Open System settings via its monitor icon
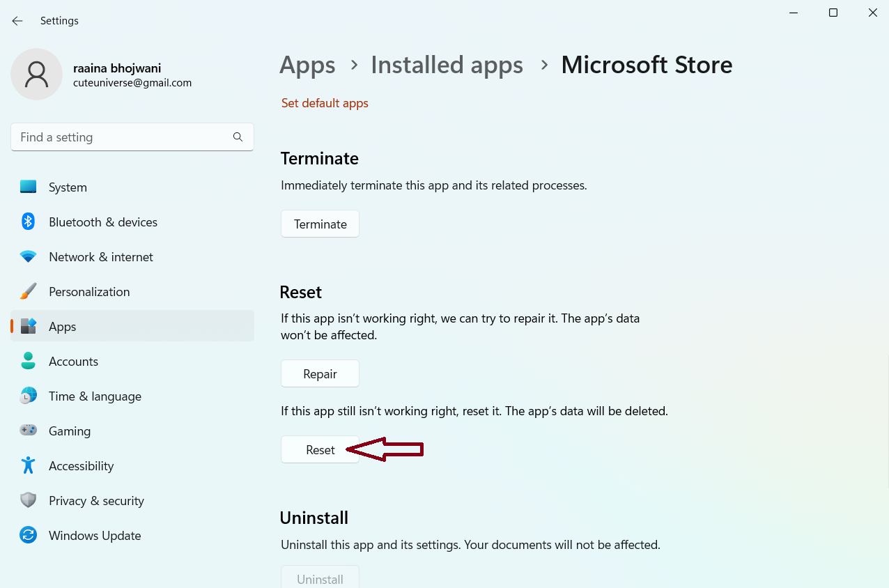This screenshot has width=889, height=588. click(29, 187)
